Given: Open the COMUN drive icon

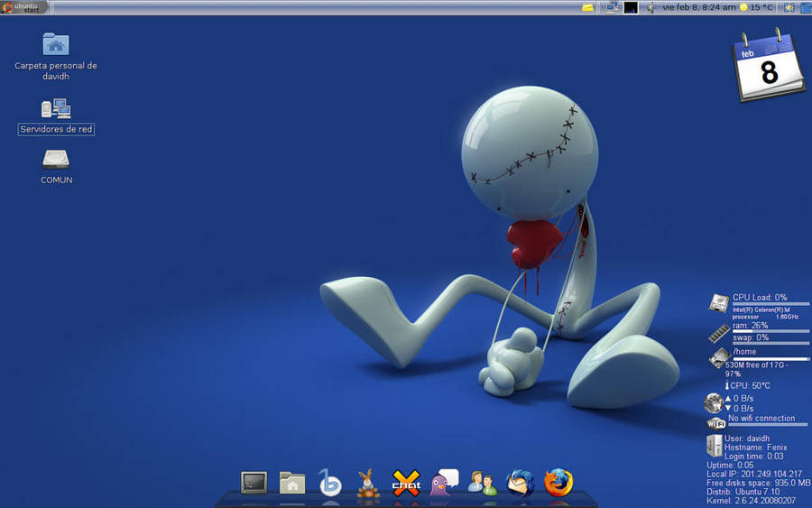Looking at the screenshot, I should point(56,160).
